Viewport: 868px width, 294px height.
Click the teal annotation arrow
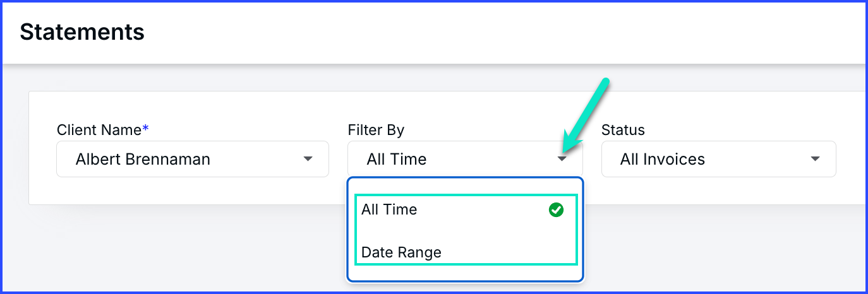[x=586, y=115]
